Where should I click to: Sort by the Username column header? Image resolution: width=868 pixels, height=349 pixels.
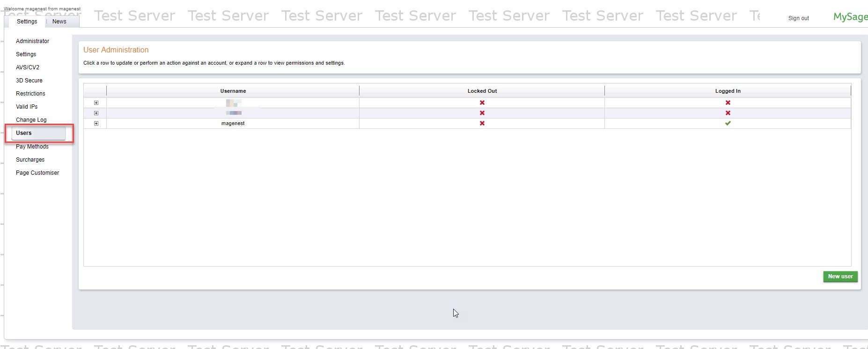tap(233, 91)
